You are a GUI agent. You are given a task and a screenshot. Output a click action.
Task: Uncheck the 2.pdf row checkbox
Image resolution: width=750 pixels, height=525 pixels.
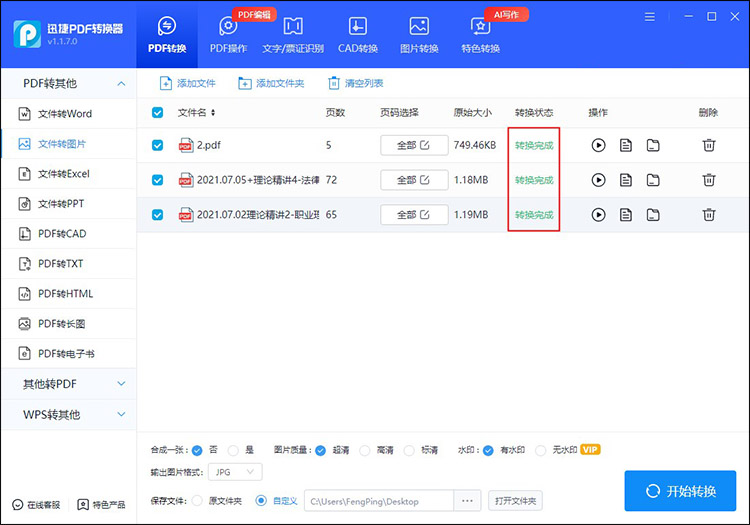[x=157, y=145]
